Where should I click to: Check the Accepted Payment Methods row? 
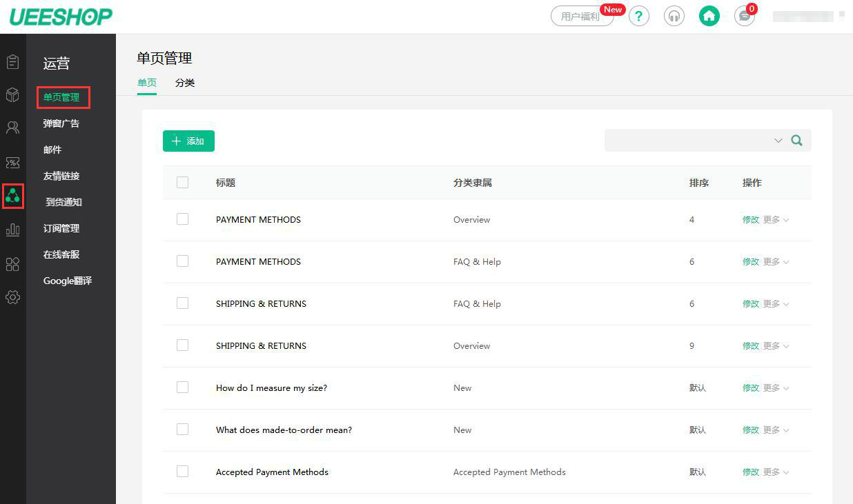[x=182, y=472]
